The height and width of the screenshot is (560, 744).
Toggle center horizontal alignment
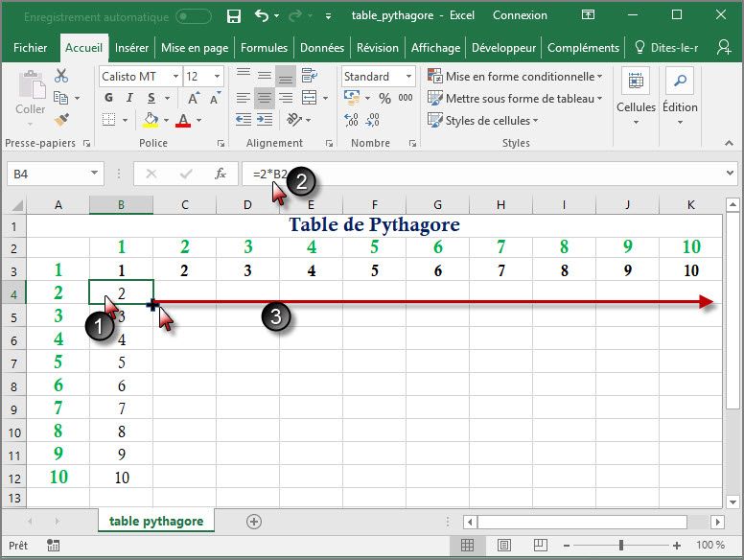[x=265, y=98]
